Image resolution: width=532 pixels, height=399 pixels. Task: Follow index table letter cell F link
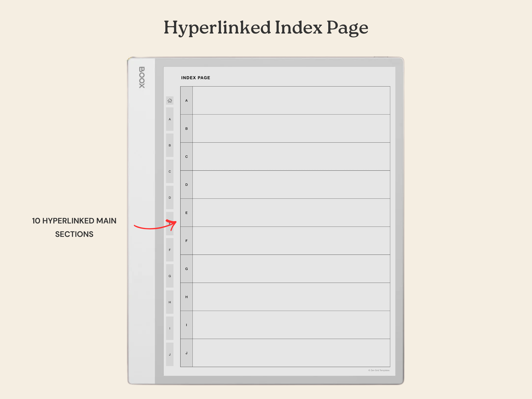pyautogui.click(x=186, y=241)
